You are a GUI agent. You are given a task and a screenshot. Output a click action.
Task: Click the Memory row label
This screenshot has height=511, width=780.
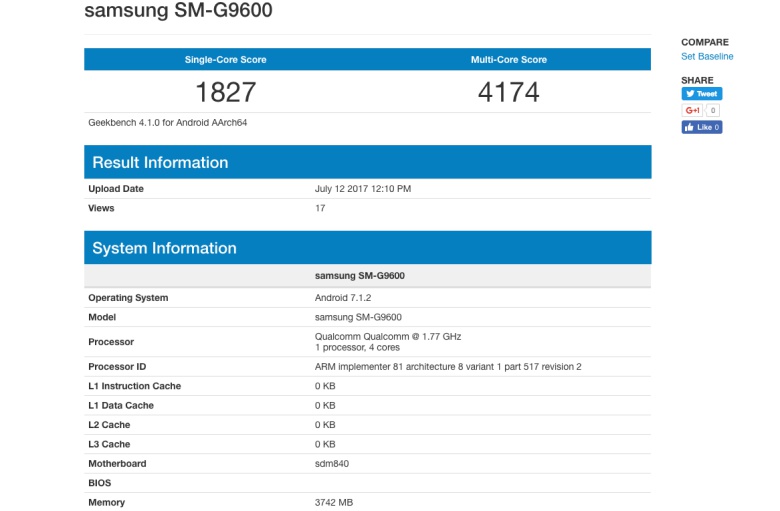pyautogui.click(x=106, y=503)
